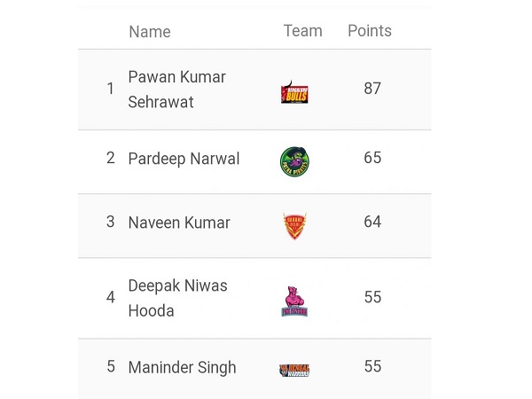
Task: Click the 64 points value
Action: pyautogui.click(x=372, y=222)
